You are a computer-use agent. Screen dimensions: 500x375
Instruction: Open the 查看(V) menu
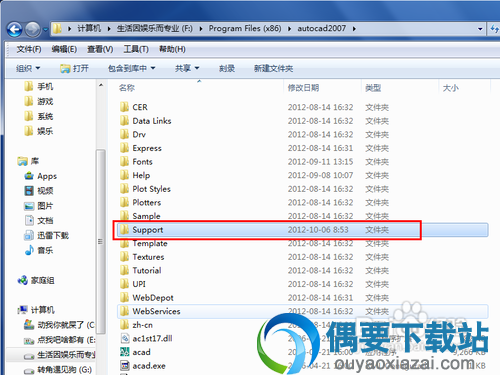100,49
